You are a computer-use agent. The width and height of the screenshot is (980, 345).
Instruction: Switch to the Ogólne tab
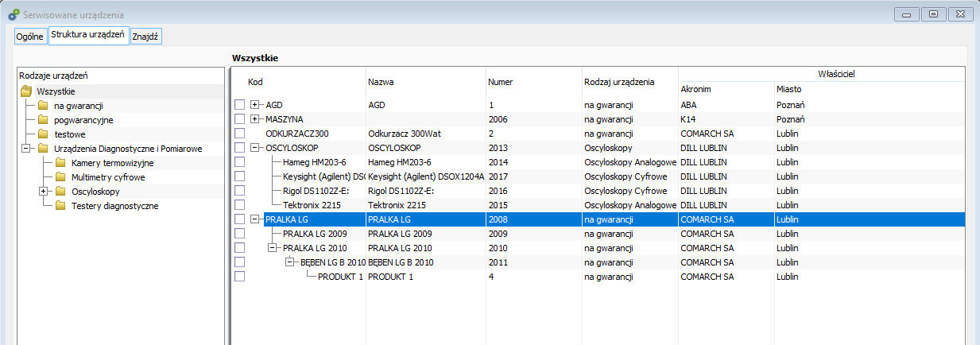29,37
